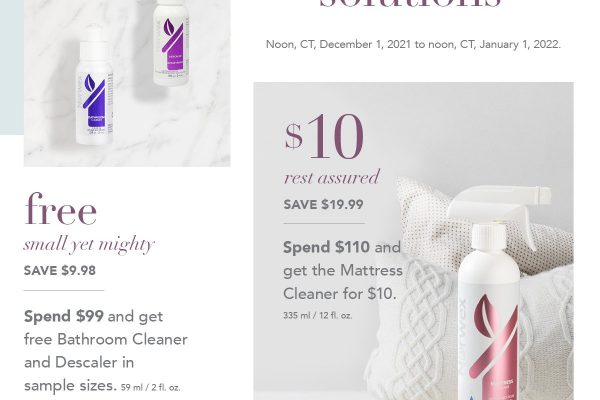Click "get the Mattress" offer line

pyautogui.click(x=343, y=271)
